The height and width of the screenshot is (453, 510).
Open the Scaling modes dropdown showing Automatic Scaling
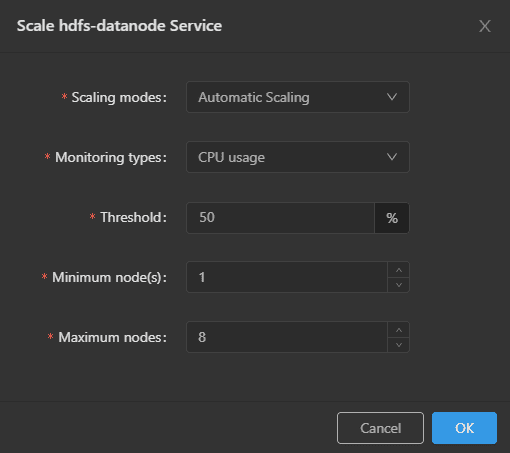click(298, 97)
